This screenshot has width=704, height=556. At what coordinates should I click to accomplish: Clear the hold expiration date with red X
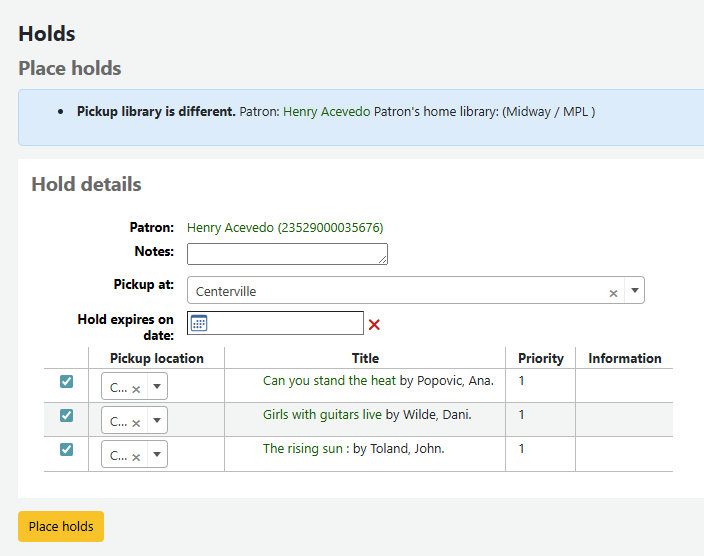coord(375,324)
